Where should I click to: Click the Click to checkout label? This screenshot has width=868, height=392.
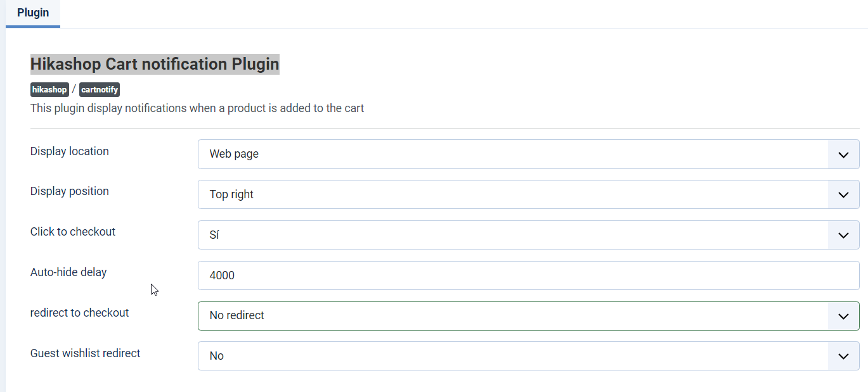coord(73,232)
